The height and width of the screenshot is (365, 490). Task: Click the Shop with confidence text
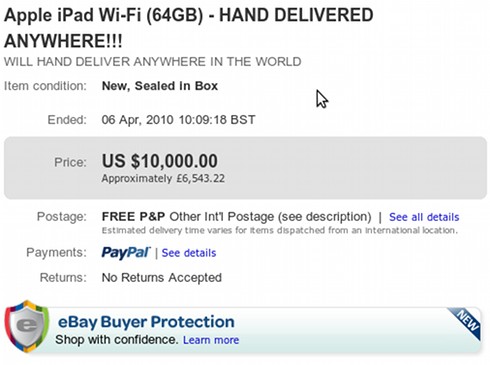pyautogui.click(x=117, y=340)
